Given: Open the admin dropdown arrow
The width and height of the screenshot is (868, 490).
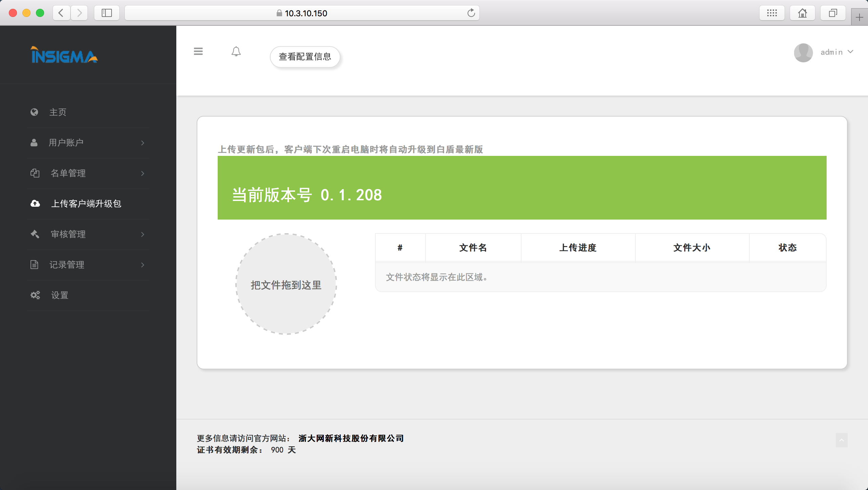Looking at the screenshot, I should point(850,52).
